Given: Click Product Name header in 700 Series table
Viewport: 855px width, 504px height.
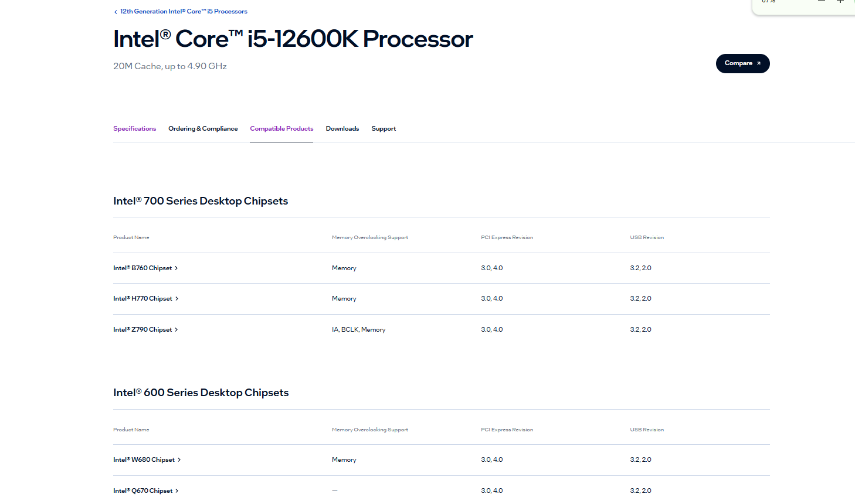Looking at the screenshot, I should click(131, 237).
